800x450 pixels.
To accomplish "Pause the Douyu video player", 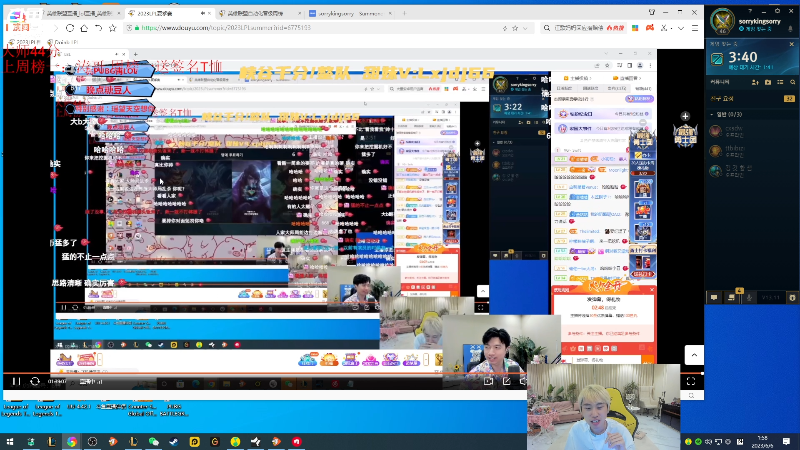I will 16,381.
